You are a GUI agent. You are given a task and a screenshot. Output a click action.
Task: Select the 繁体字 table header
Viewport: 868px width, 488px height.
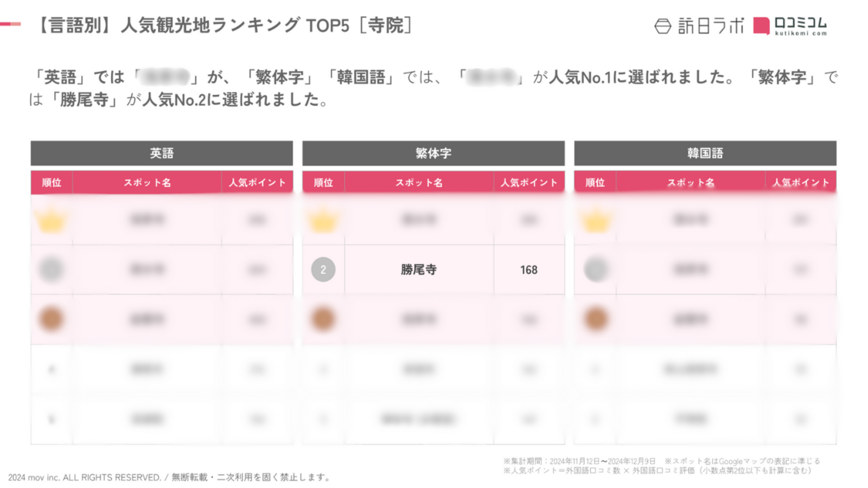(x=433, y=153)
